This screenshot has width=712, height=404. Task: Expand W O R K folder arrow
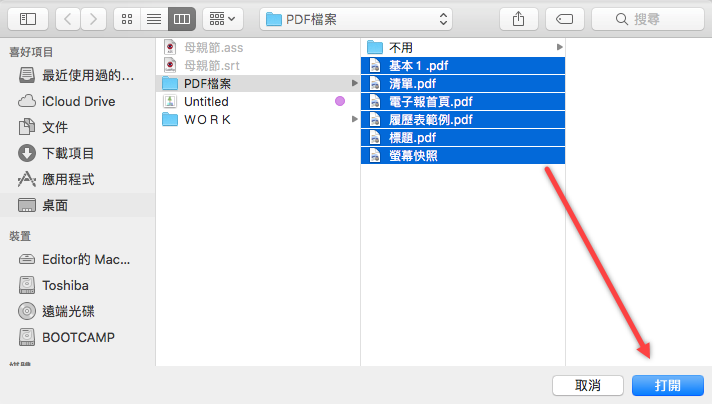point(355,119)
